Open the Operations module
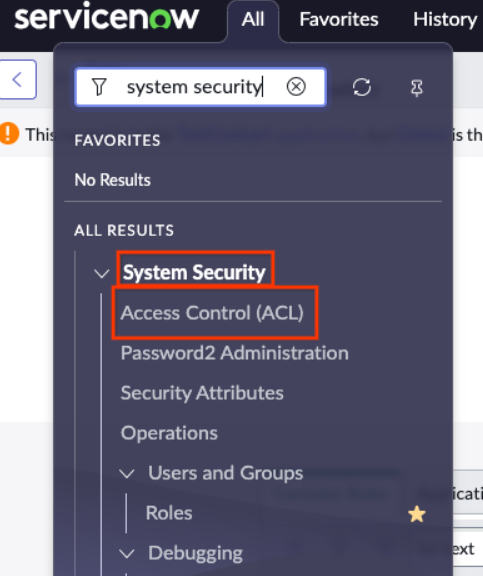This screenshot has width=483, height=576. [x=169, y=433]
